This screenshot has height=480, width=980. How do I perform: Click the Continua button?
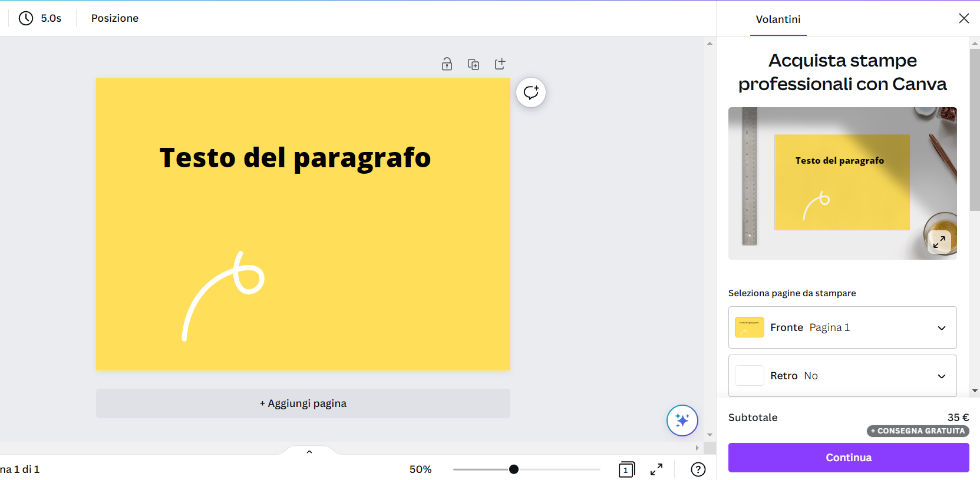point(848,458)
